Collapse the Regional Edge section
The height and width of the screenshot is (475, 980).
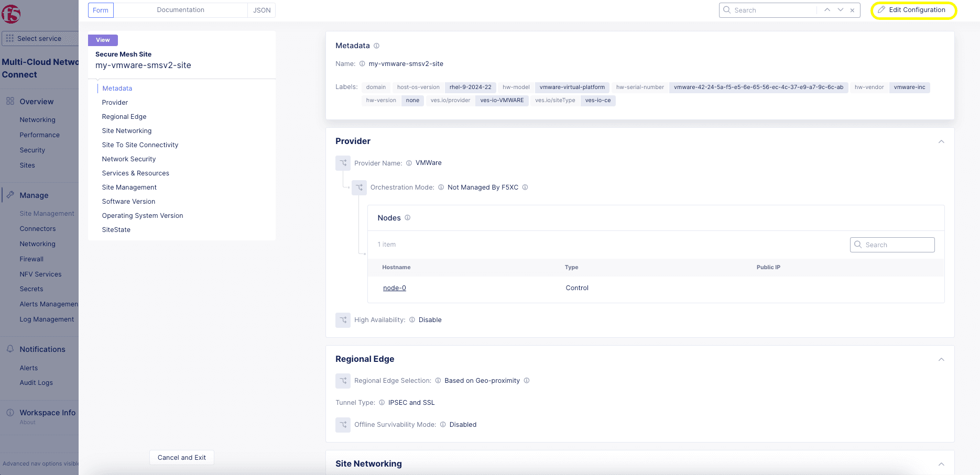[941, 359]
